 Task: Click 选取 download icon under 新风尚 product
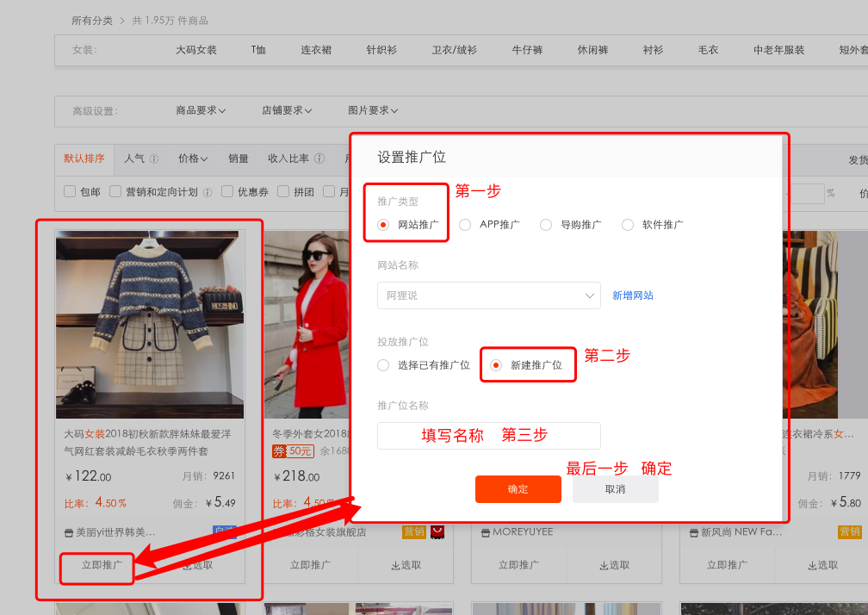tap(810, 566)
